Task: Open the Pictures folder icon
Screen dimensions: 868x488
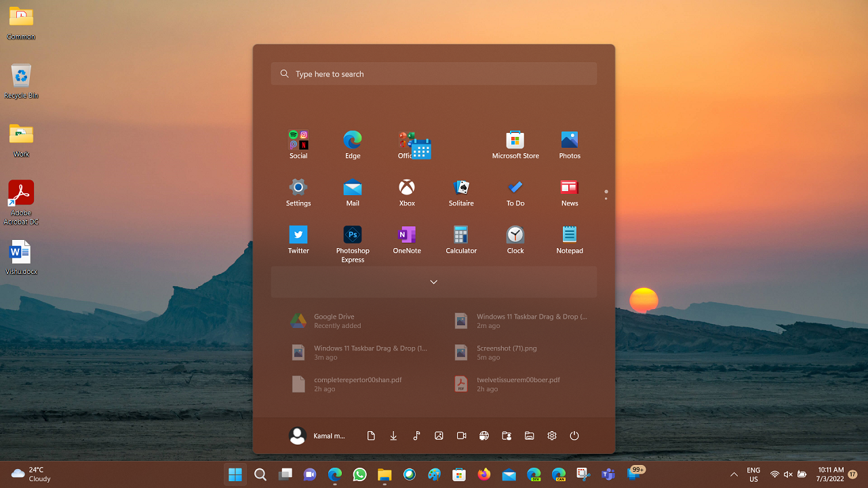Action: [x=439, y=436]
